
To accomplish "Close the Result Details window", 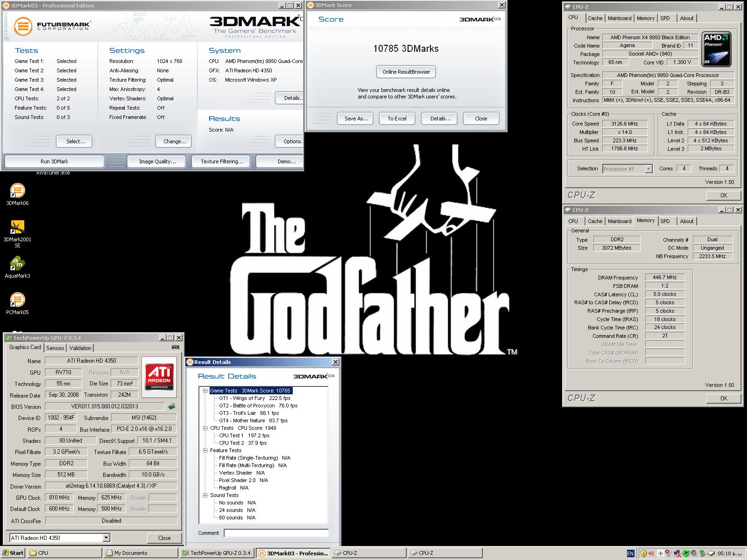I will coord(335,362).
